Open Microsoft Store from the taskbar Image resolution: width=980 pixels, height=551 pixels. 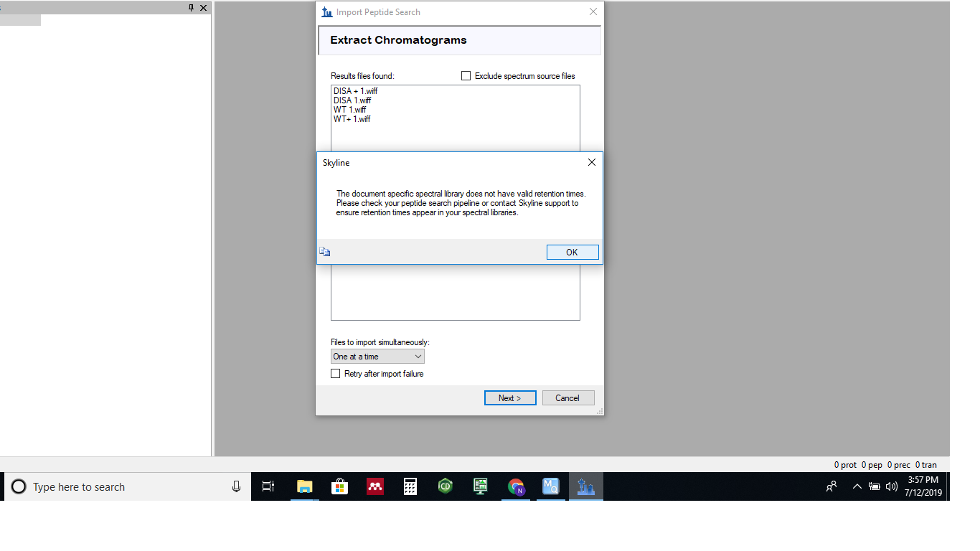(x=339, y=486)
